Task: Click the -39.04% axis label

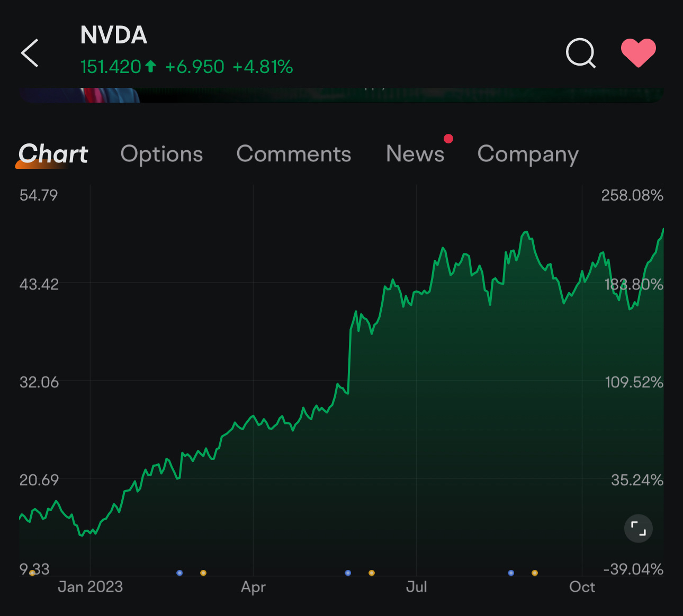Action: [x=633, y=569]
